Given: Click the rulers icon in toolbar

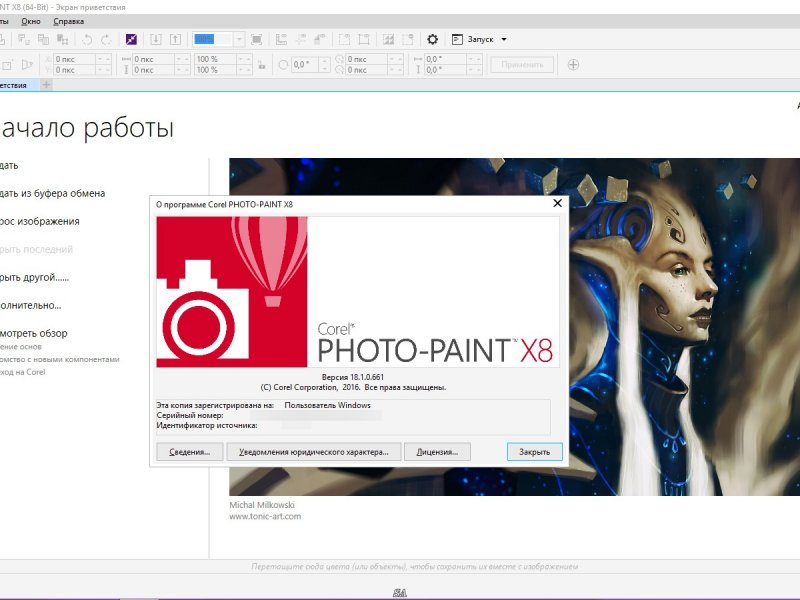Looking at the screenshot, I should pyautogui.click(x=281, y=39).
